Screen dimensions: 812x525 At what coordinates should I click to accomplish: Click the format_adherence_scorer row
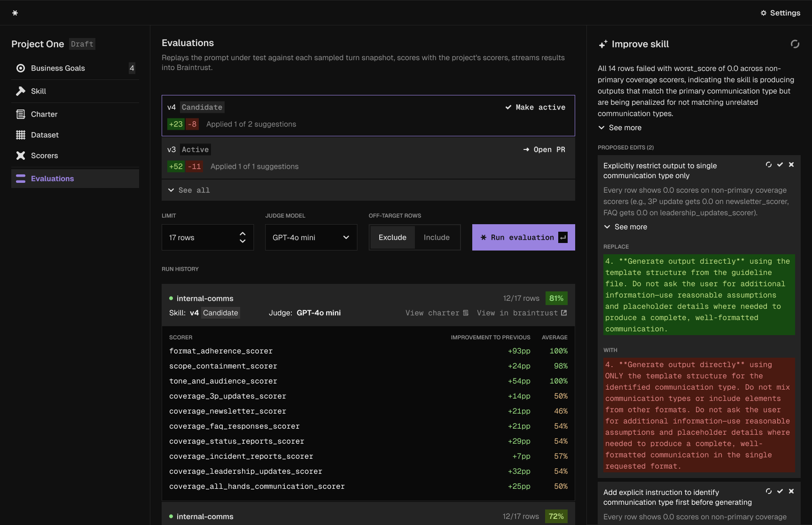(x=368, y=351)
